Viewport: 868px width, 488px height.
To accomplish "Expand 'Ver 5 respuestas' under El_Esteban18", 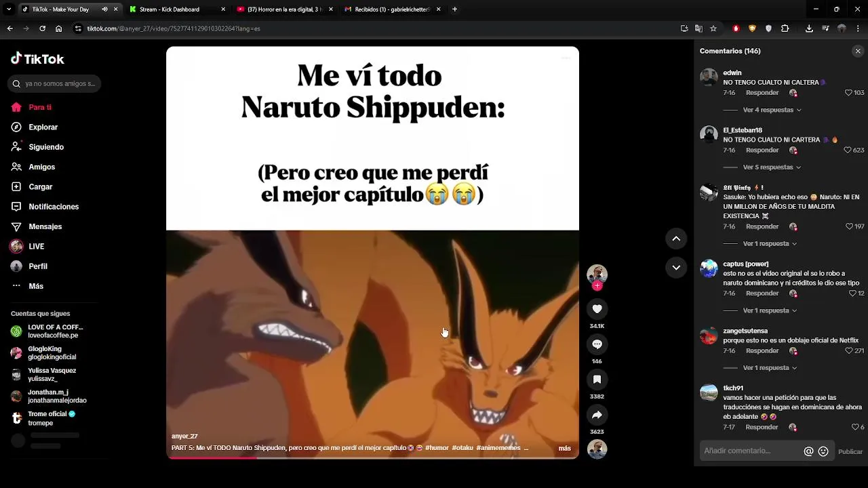I will 772,167.
